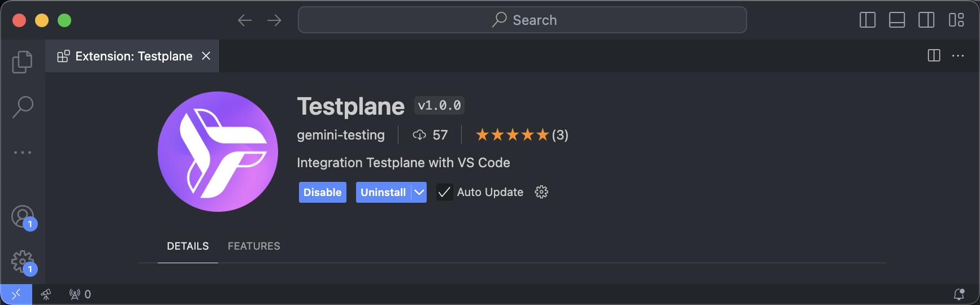Toggle the bottom panel layout button
The image size is (980, 305).
point(897,20)
